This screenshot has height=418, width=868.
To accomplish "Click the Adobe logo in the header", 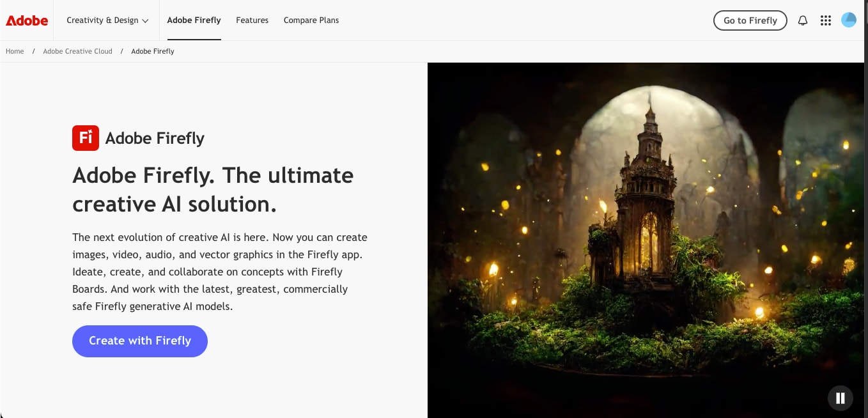I will (x=27, y=20).
